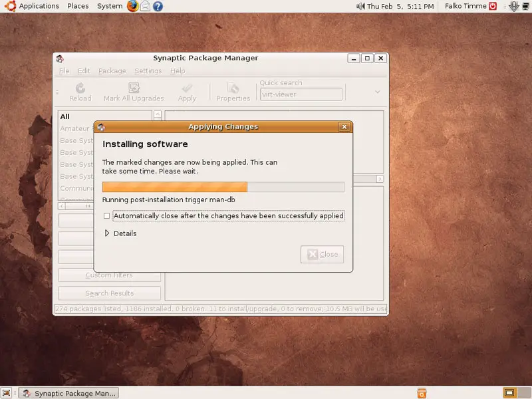Select the Amateur category row
532x399 pixels.
[x=76, y=128]
